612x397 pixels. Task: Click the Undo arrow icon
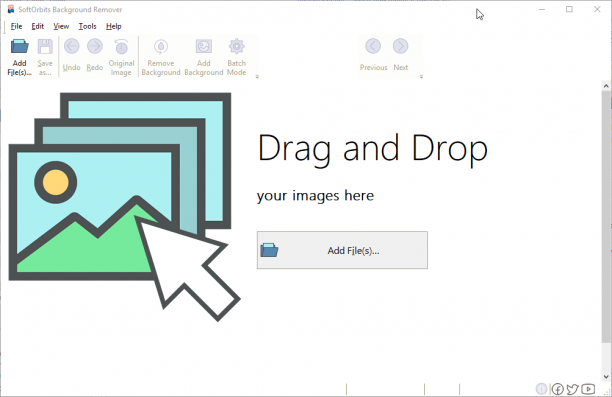tap(71, 46)
